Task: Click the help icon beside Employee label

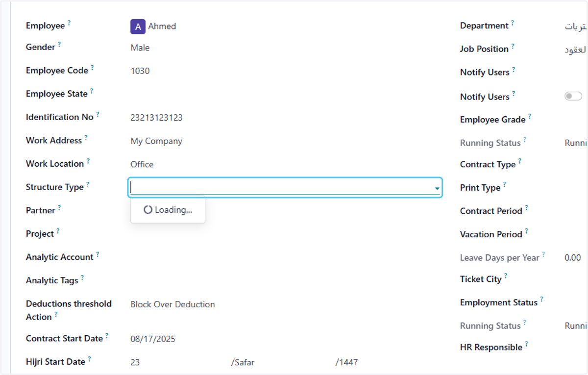Action: click(69, 23)
